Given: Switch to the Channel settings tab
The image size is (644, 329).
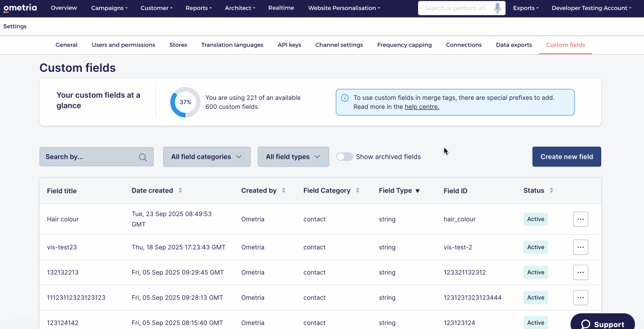Looking at the screenshot, I should (x=339, y=45).
